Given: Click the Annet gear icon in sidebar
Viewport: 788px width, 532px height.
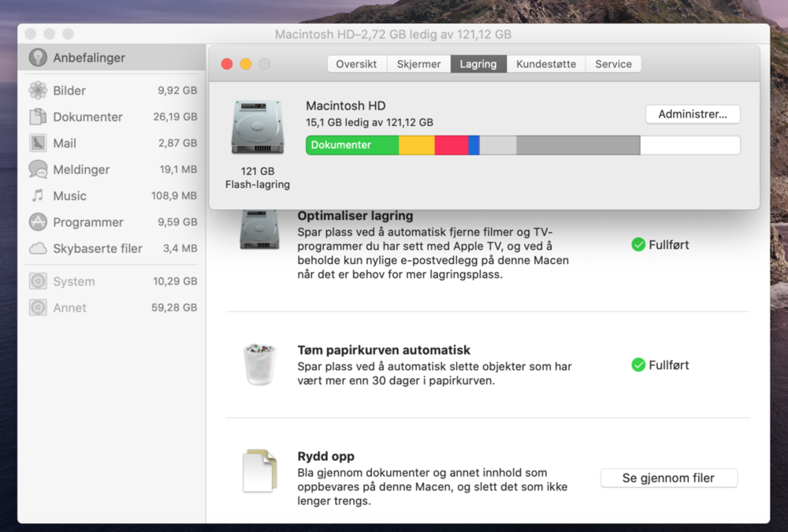Looking at the screenshot, I should point(38,307).
